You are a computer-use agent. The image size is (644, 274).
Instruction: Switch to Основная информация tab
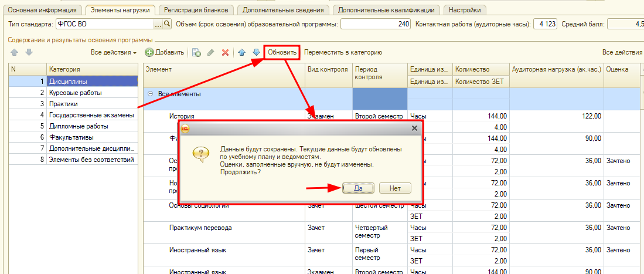42,10
